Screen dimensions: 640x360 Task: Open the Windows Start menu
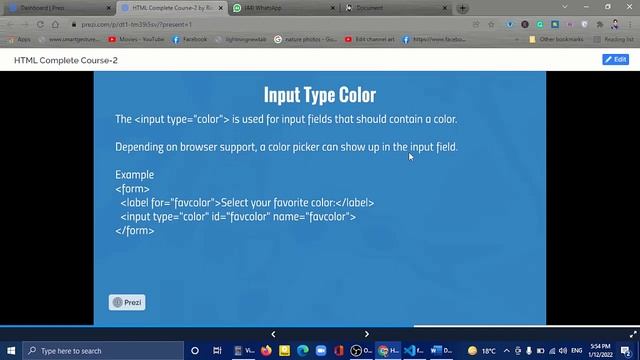(x=11, y=351)
